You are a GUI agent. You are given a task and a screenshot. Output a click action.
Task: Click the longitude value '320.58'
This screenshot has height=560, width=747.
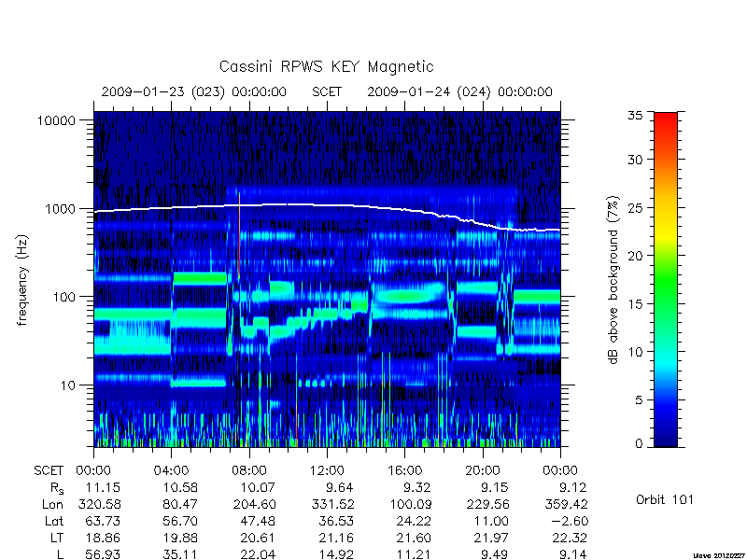[x=99, y=504]
